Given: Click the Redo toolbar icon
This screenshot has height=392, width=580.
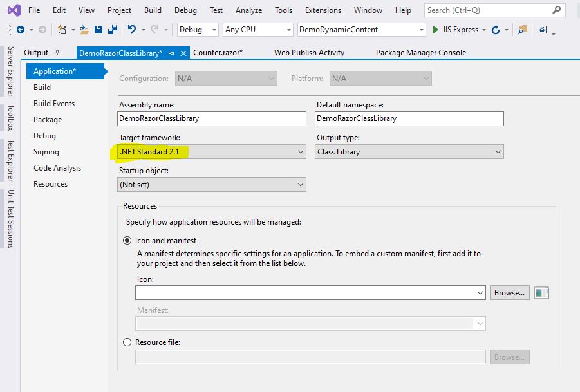Looking at the screenshot, I should (x=154, y=29).
